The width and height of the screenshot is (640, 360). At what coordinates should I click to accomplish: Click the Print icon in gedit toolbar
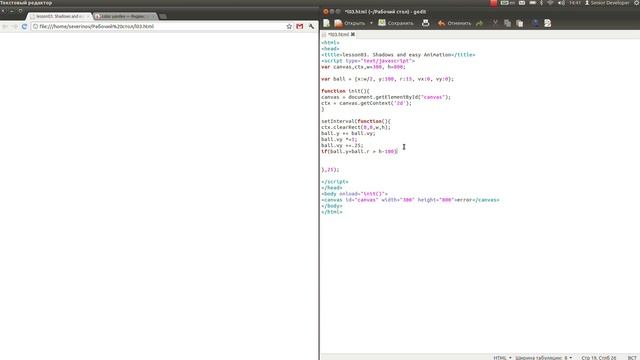pyautogui.click(x=425, y=23)
